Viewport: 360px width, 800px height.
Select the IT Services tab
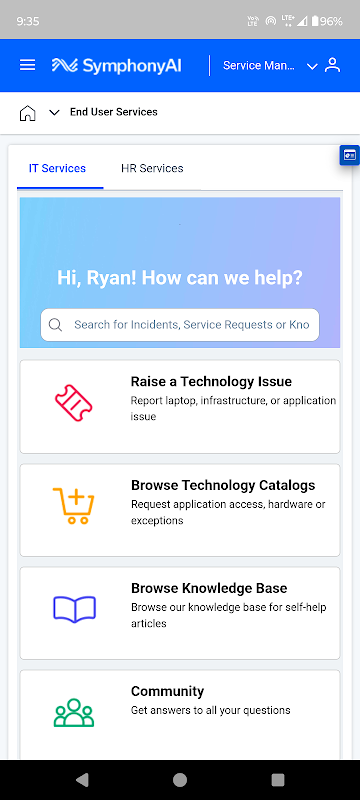tap(58, 168)
